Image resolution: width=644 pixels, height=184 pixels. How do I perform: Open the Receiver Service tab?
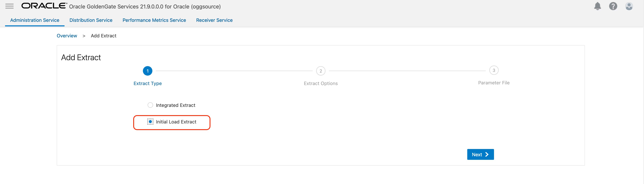point(214,20)
